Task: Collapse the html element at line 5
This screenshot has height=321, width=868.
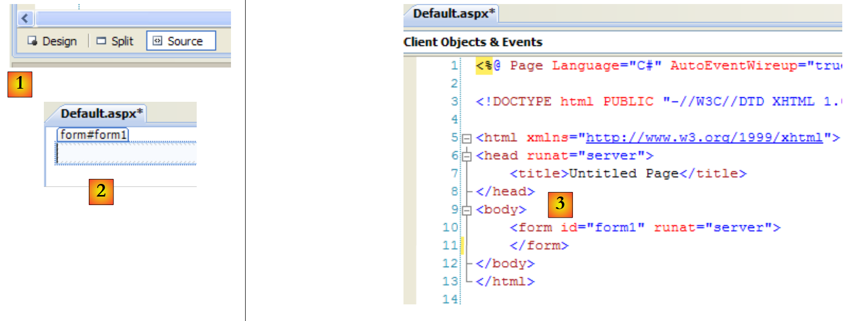Action: pos(467,138)
